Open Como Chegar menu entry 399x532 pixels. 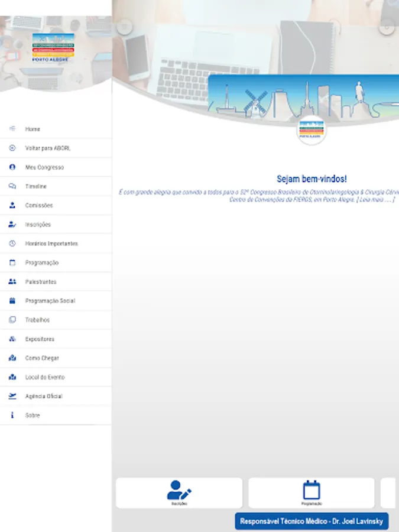tap(56, 358)
